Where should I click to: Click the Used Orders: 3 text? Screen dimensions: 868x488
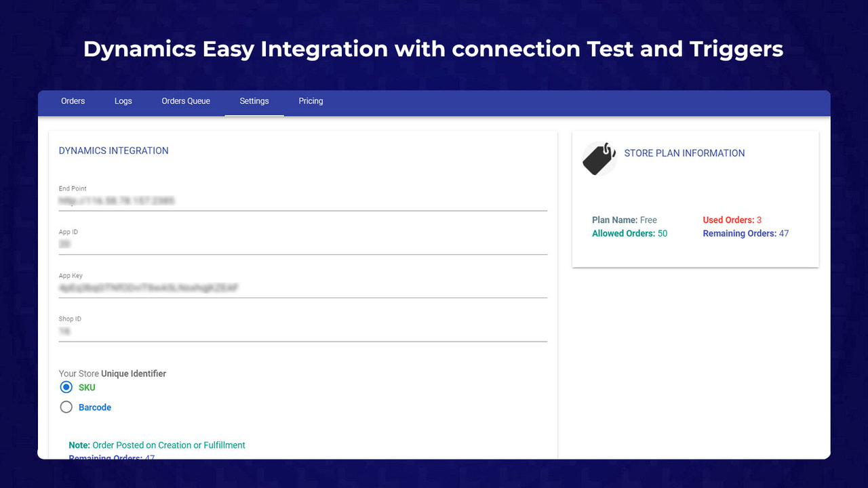[732, 220]
